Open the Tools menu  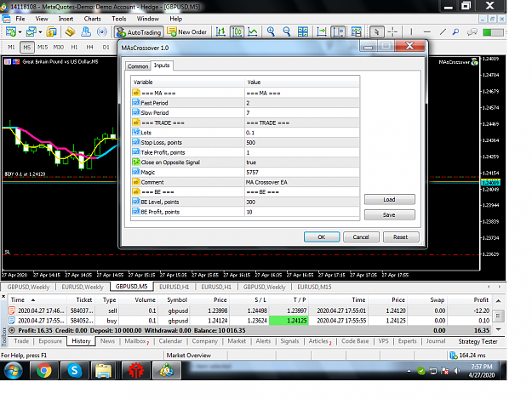click(x=119, y=19)
